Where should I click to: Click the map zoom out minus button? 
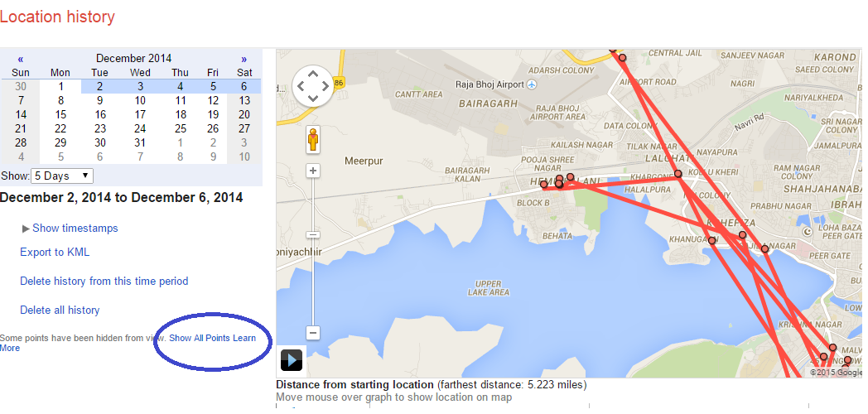(x=313, y=333)
